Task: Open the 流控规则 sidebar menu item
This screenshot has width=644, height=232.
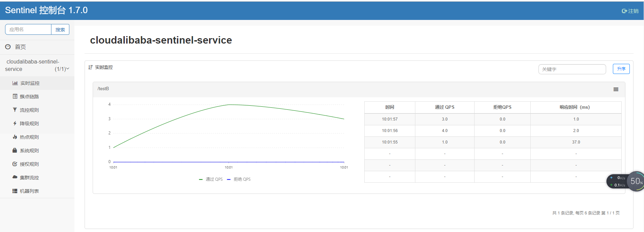Action: [x=37, y=110]
